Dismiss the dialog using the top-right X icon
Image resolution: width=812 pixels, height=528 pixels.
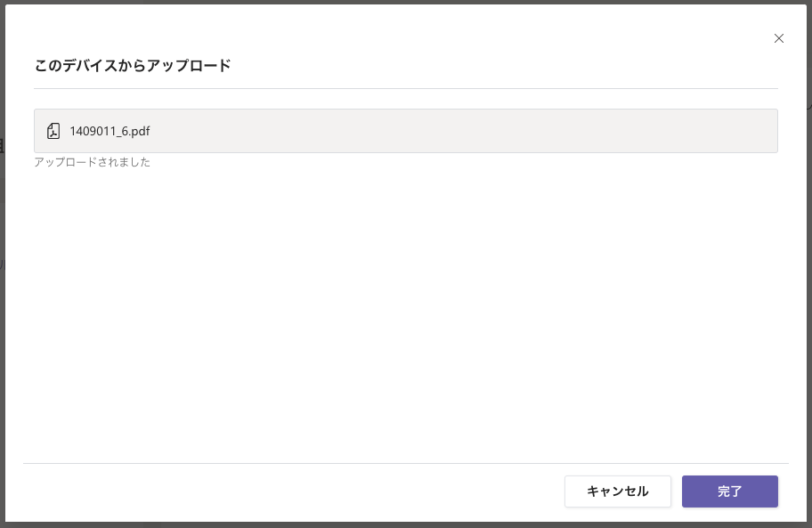779,38
